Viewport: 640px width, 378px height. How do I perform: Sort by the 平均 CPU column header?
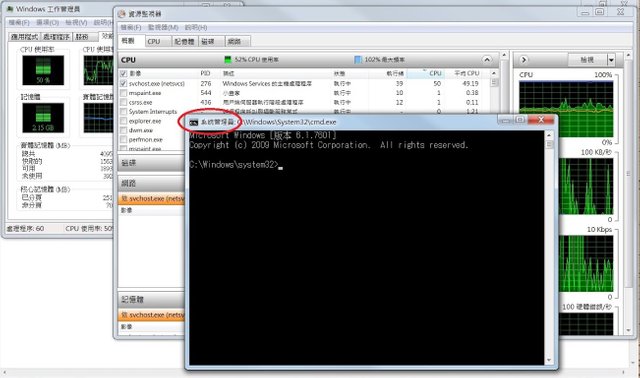coord(467,73)
